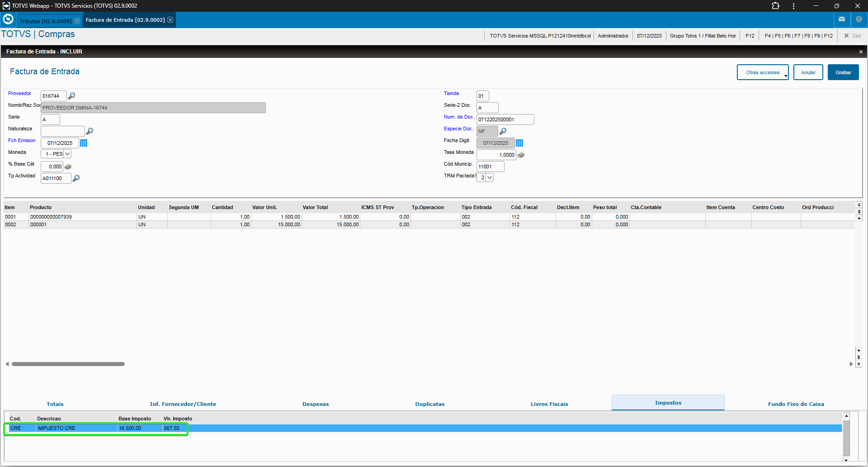
Task: Switch to the Tributos tab
Action: pyautogui.click(x=46, y=21)
